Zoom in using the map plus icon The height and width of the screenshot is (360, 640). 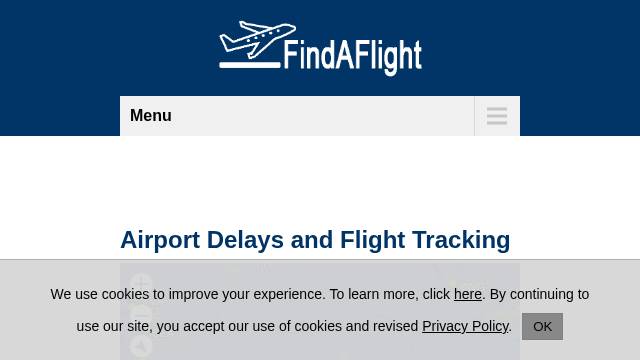141,283
